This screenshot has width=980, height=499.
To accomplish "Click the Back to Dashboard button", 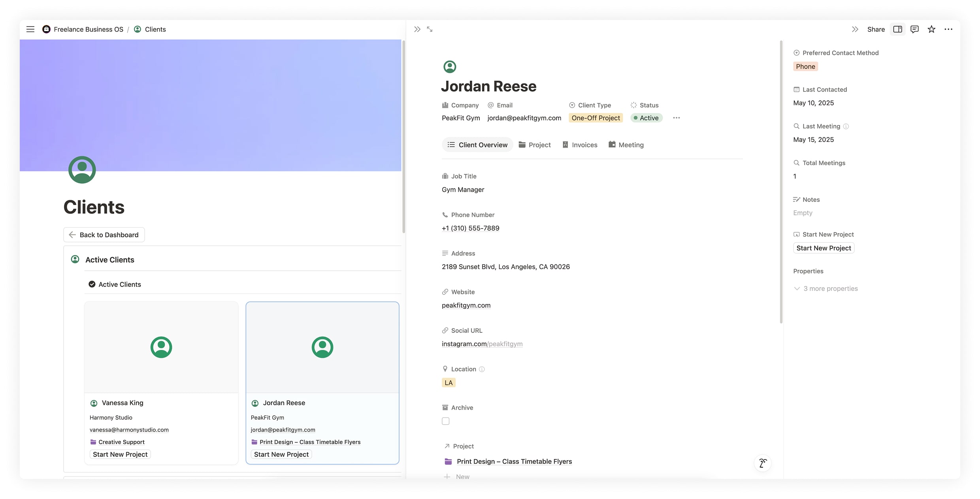I will point(104,235).
